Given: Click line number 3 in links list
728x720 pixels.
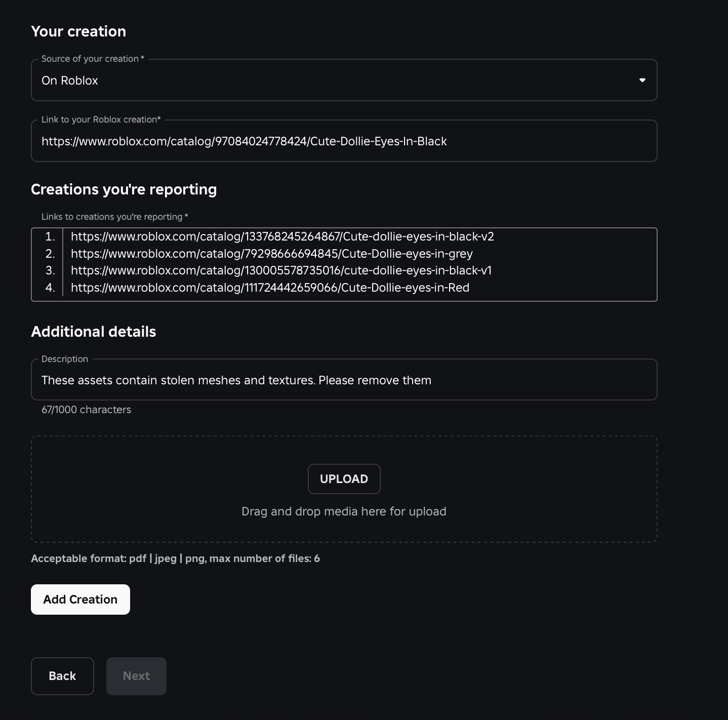Looking at the screenshot, I should pyautogui.click(x=50, y=270).
